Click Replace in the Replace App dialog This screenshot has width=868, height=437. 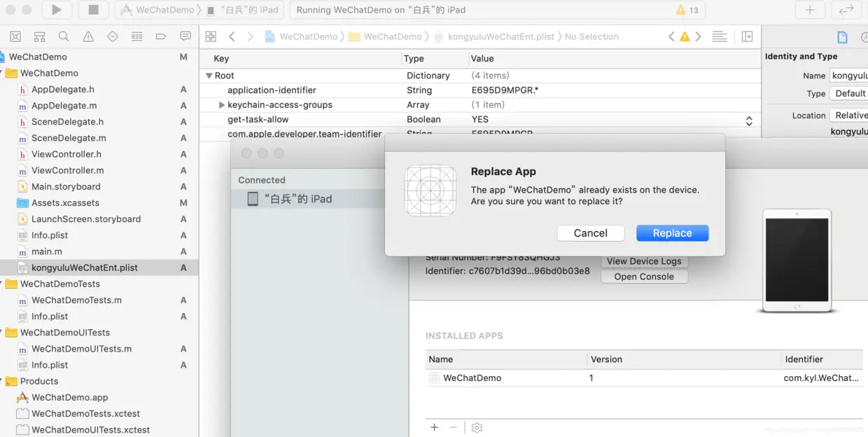pyautogui.click(x=672, y=233)
